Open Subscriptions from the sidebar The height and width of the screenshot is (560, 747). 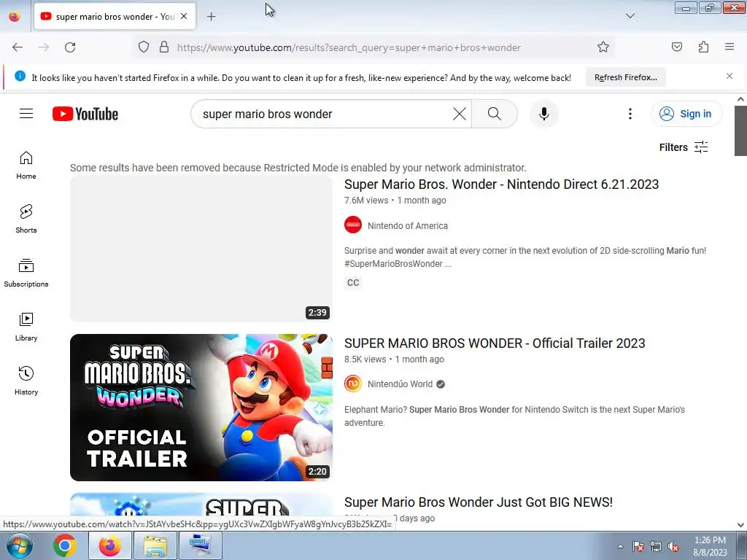(26, 273)
